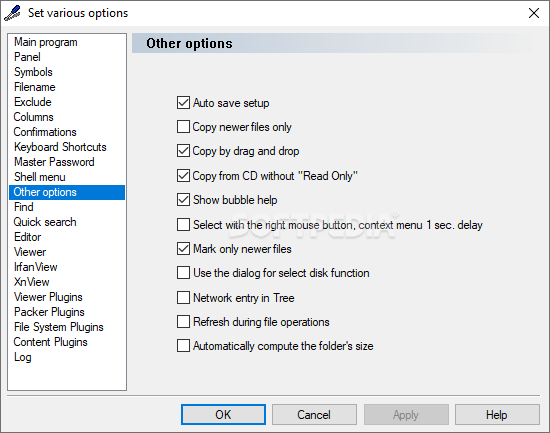Enable Refresh during file operations
Screen dimensions: 550x433
click(x=183, y=322)
